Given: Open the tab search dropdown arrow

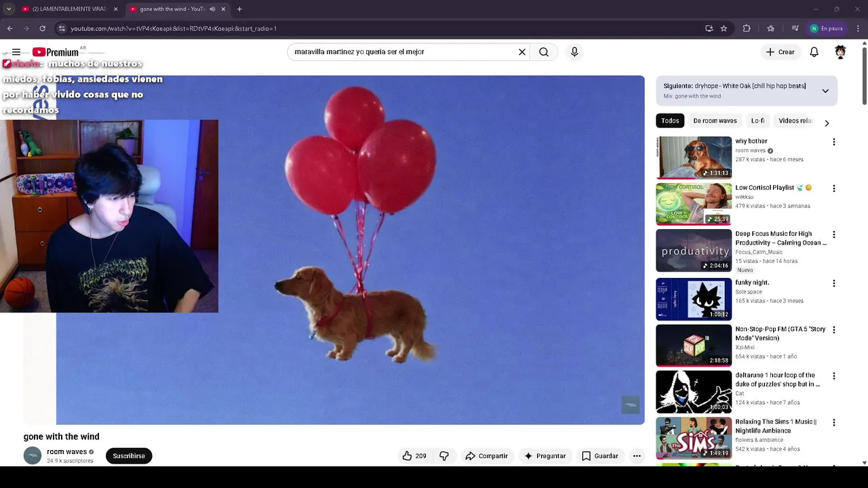Looking at the screenshot, I should tap(9, 9).
